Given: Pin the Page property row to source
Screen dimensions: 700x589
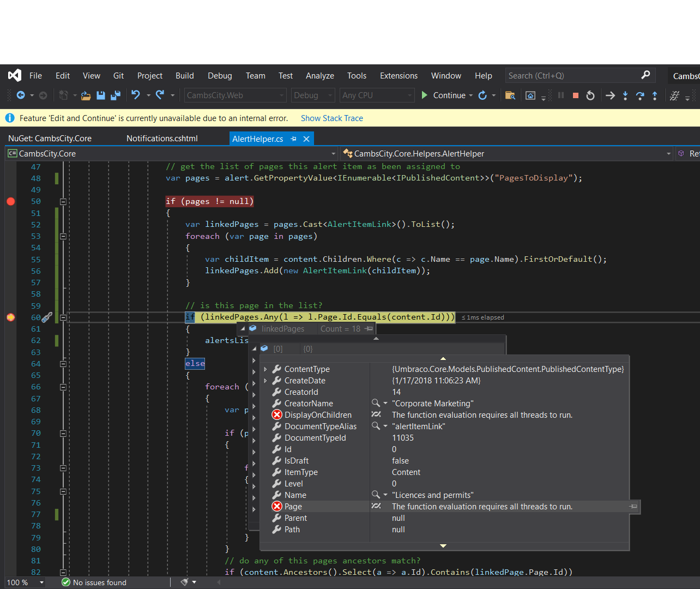Looking at the screenshot, I should coord(633,507).
